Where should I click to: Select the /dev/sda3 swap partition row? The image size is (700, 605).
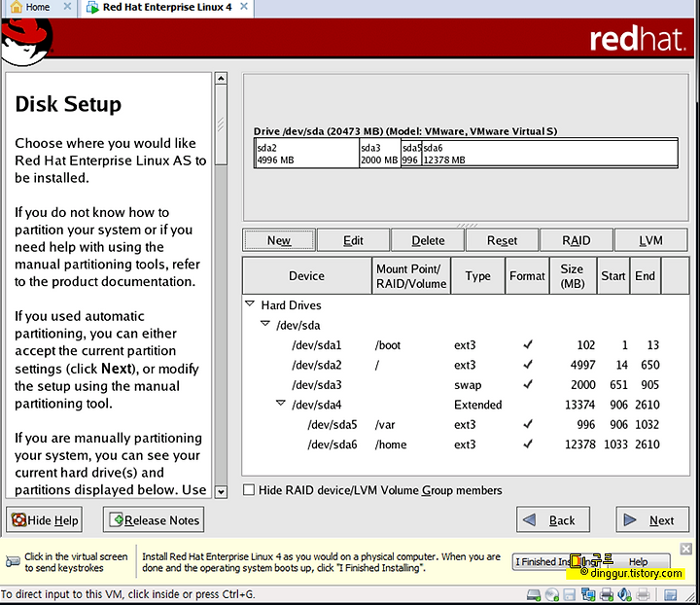466,384
